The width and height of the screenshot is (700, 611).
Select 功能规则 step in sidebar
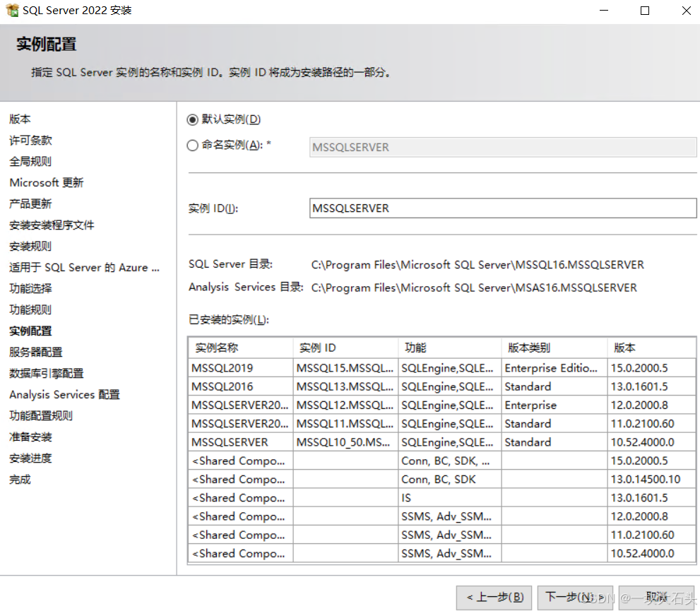[30, 310]
